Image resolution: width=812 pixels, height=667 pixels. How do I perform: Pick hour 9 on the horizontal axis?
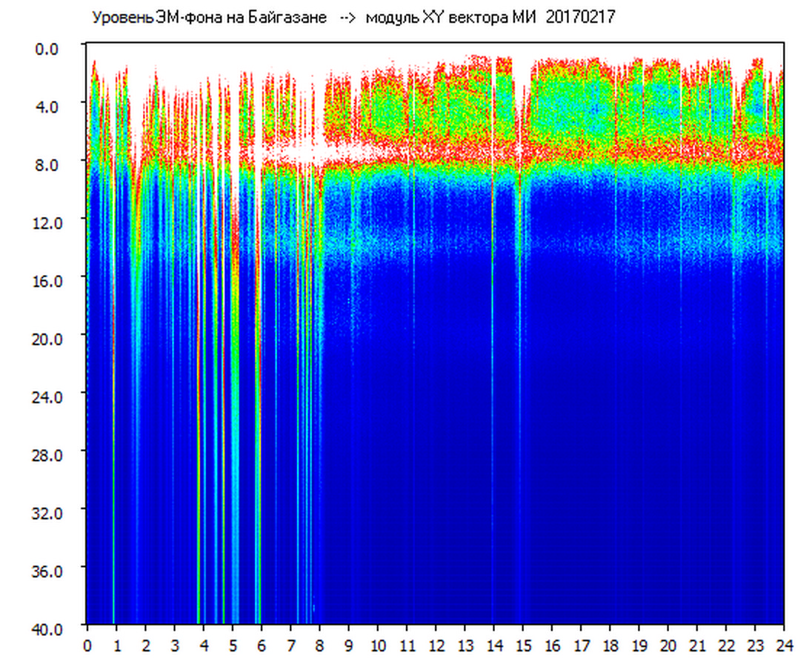(348, 646)
